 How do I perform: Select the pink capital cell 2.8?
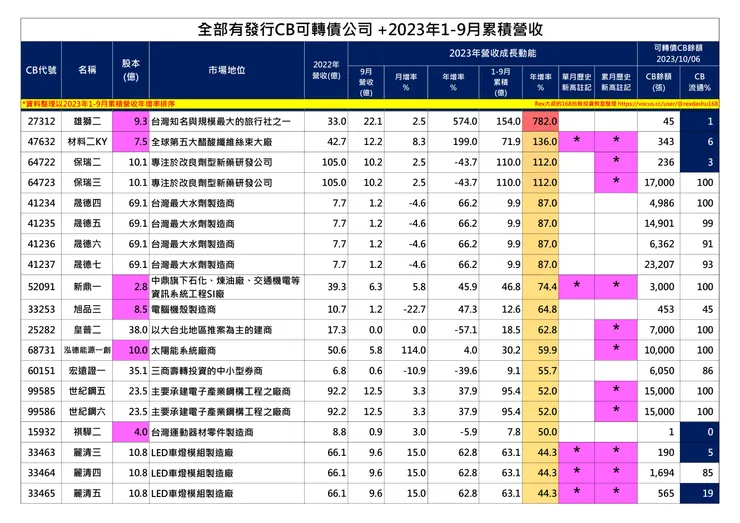coord(131,287)
